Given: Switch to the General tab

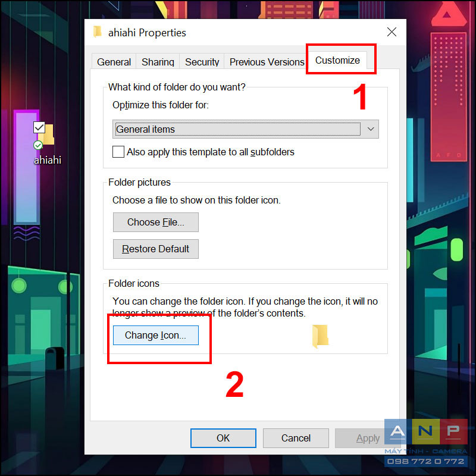Looking at the screenshot, I should (x=114, y=62).
